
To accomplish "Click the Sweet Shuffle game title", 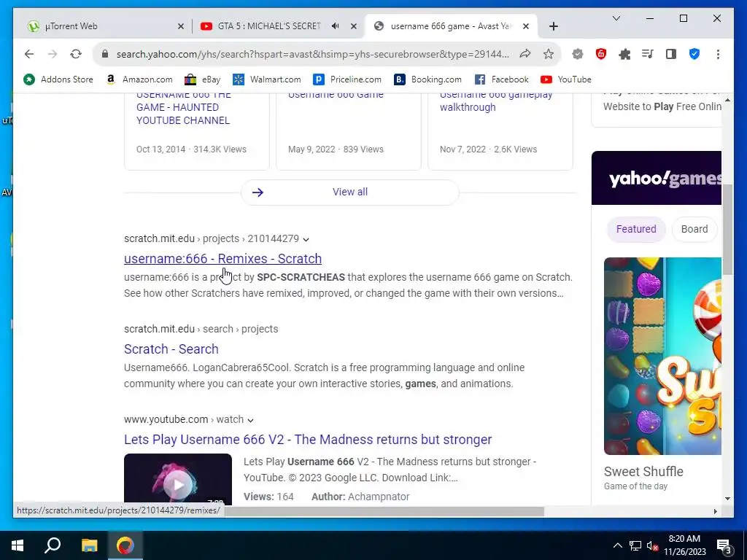I will click(643, 472).
